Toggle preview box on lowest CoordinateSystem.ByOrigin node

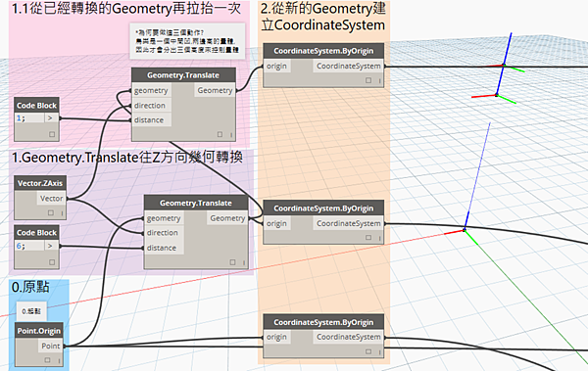[x=368, y=351]
